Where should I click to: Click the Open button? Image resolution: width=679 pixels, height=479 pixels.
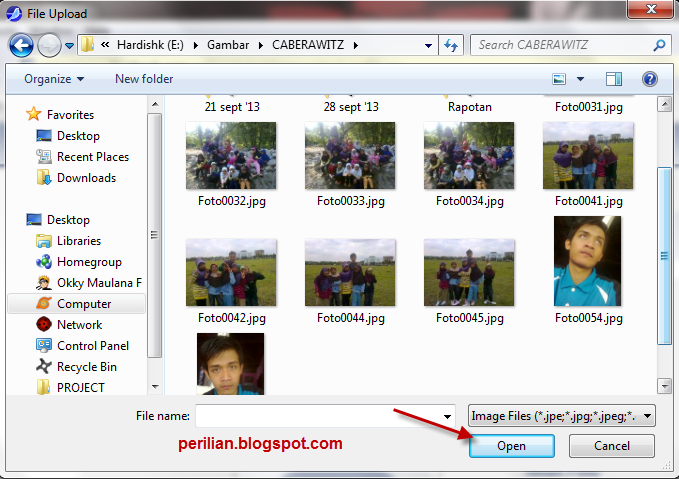pyautogui.click(x=512, y=446)
